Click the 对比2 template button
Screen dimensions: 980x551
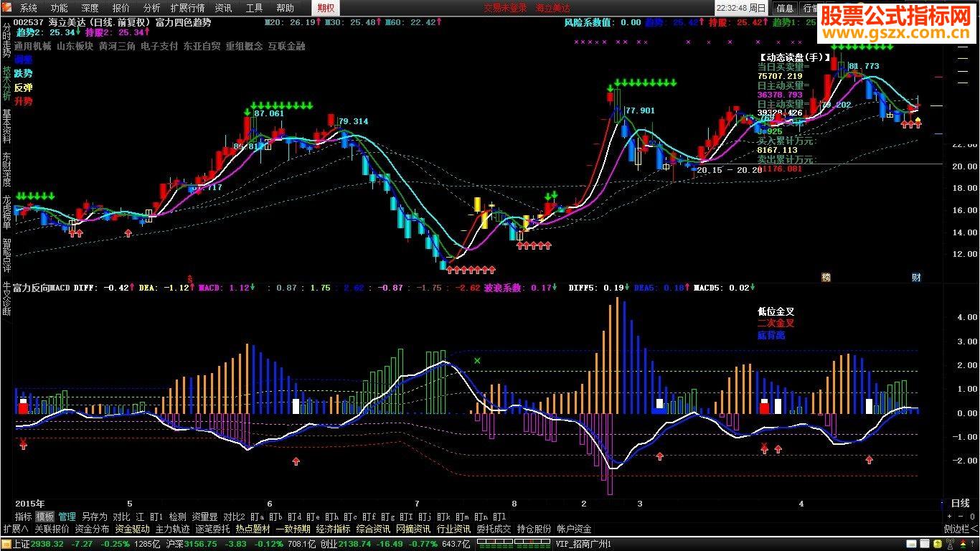234,517
